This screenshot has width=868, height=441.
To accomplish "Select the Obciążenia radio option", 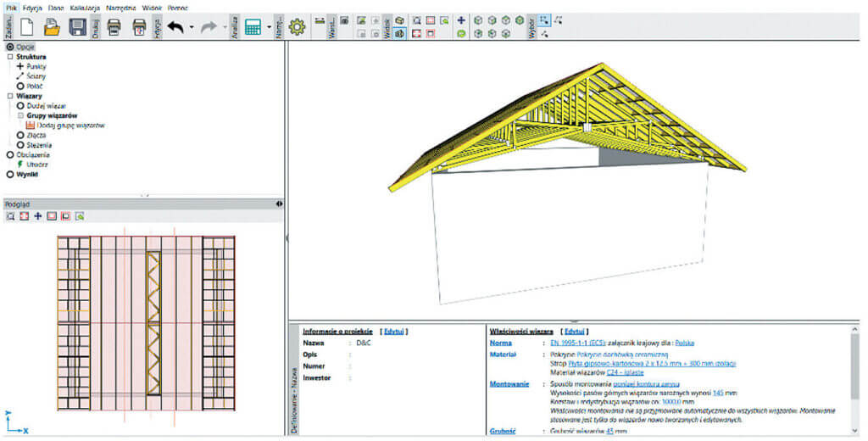I will point(10,154).
